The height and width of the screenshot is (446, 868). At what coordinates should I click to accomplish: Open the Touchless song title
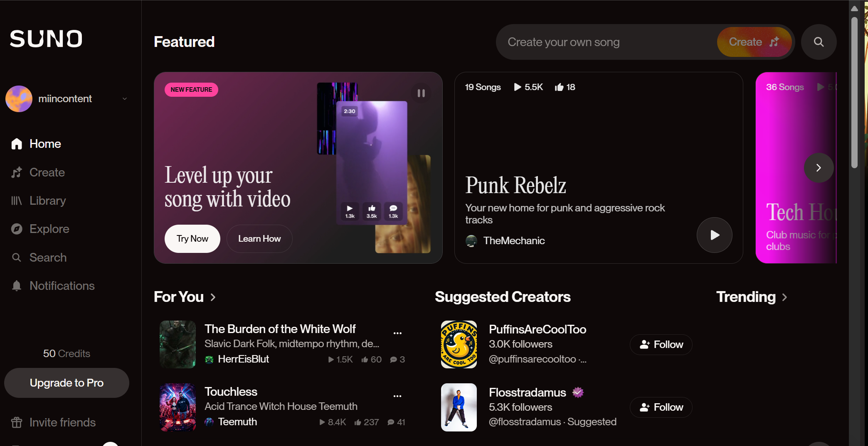(231, 392)
